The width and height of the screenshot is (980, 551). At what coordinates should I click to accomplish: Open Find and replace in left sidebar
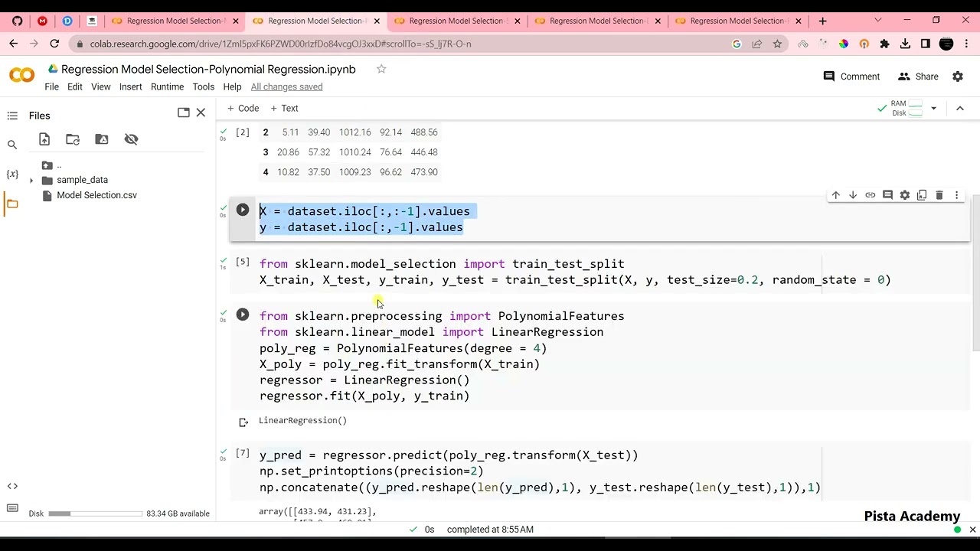(x=12, y=145)
